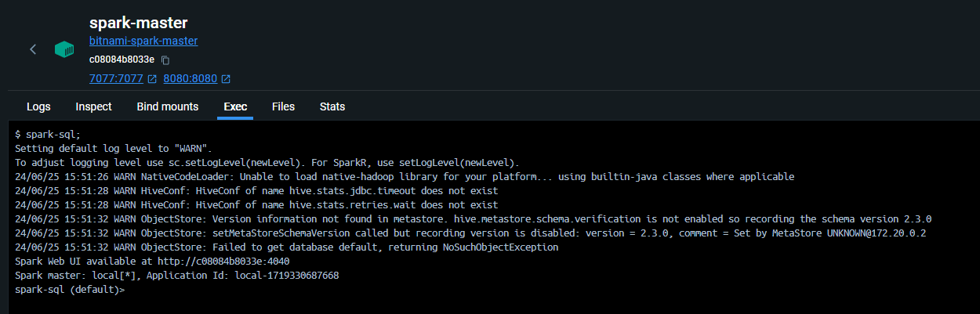This screenshot has width=980, height=314.
Task: Click the '$ spark-sql;' command line
Action: pos(48,135)
